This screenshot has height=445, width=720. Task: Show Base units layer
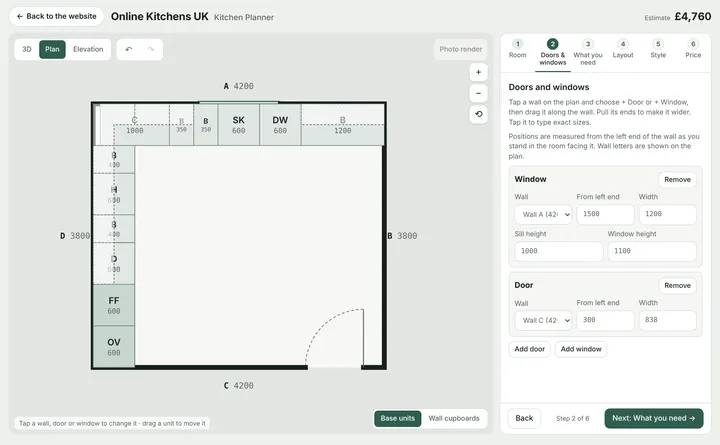point(398,418)
